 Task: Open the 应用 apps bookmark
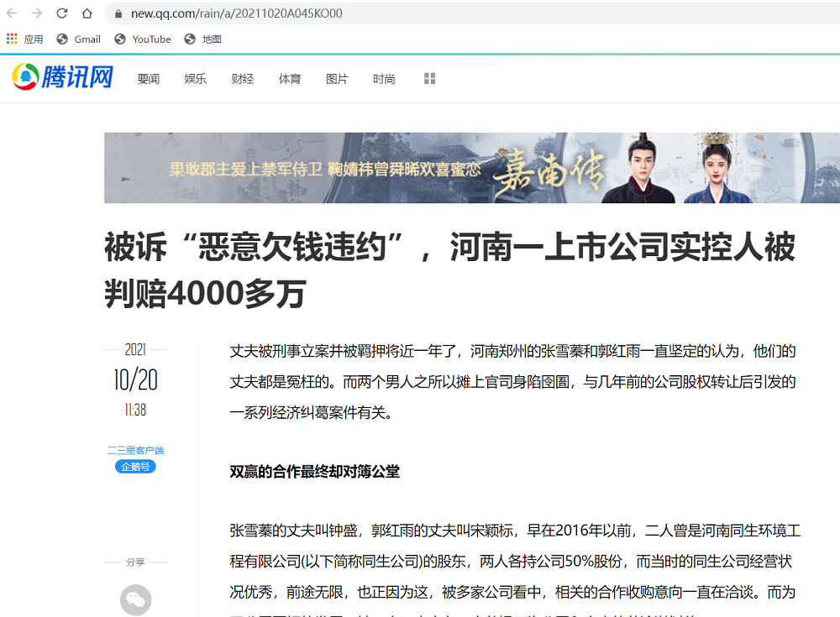coord(24,39)
